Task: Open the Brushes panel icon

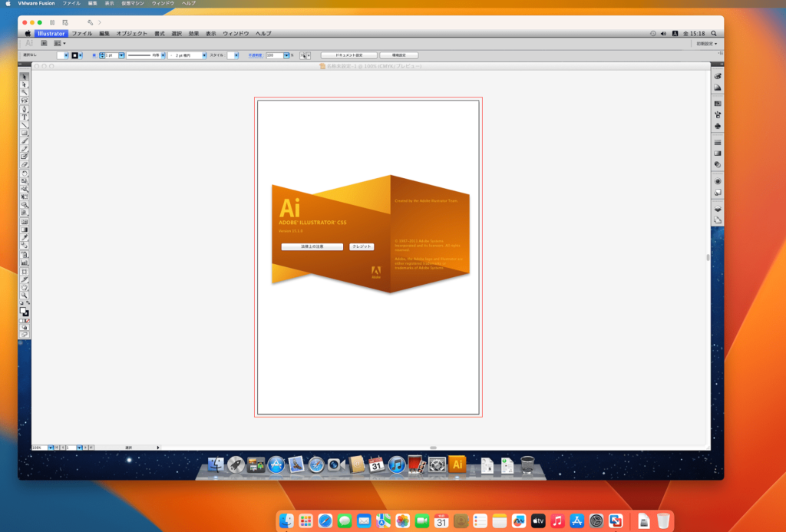Action: tap(718, 115)
